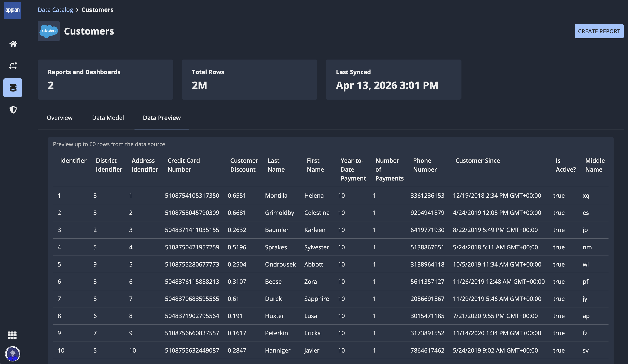Open the Home page icon
The image size is (628, 364).
point(13,44)
